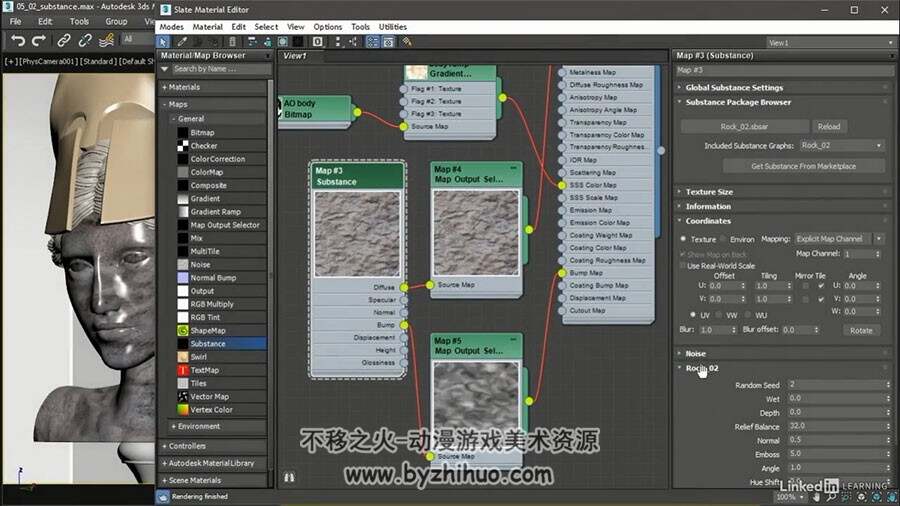Select Normal Bump in maps list
The height and width of the screenshot is (506, 900).
coord(213,278)
